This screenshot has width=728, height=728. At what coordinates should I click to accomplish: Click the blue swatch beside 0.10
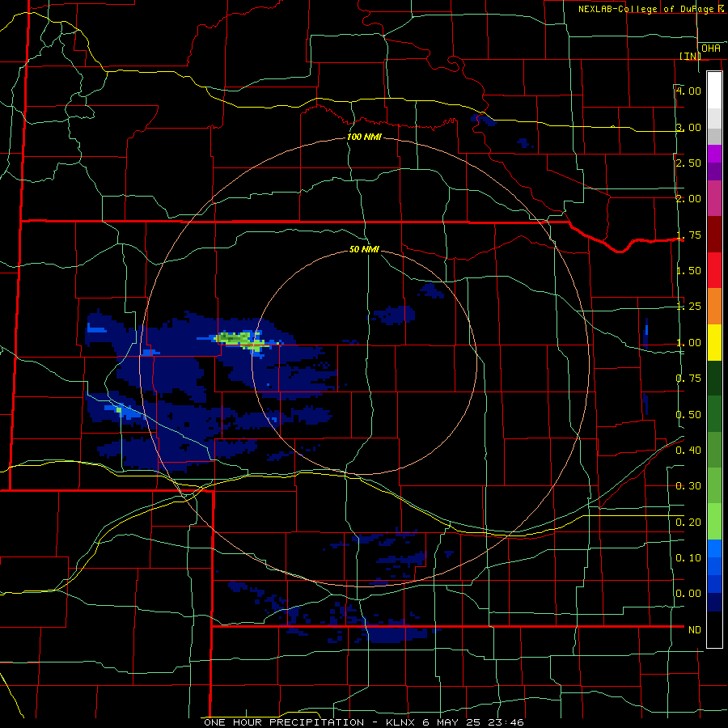tap(714, 557)
